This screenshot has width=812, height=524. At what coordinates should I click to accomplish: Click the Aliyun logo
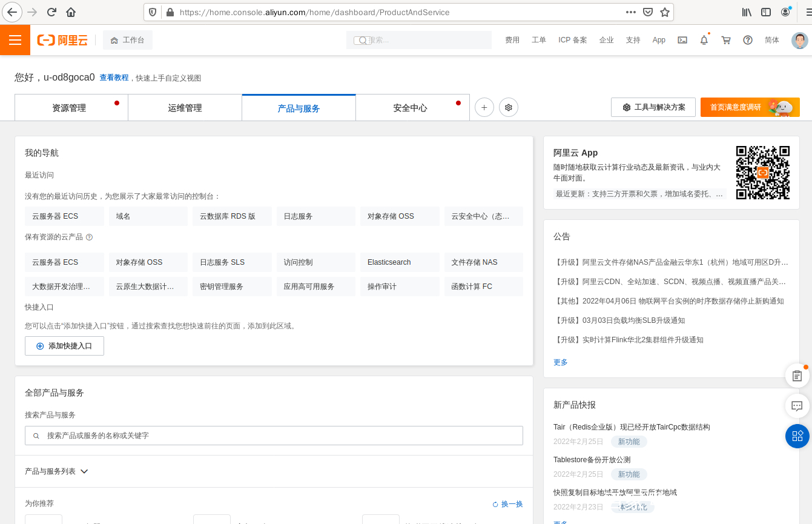[x=62, y=40]
